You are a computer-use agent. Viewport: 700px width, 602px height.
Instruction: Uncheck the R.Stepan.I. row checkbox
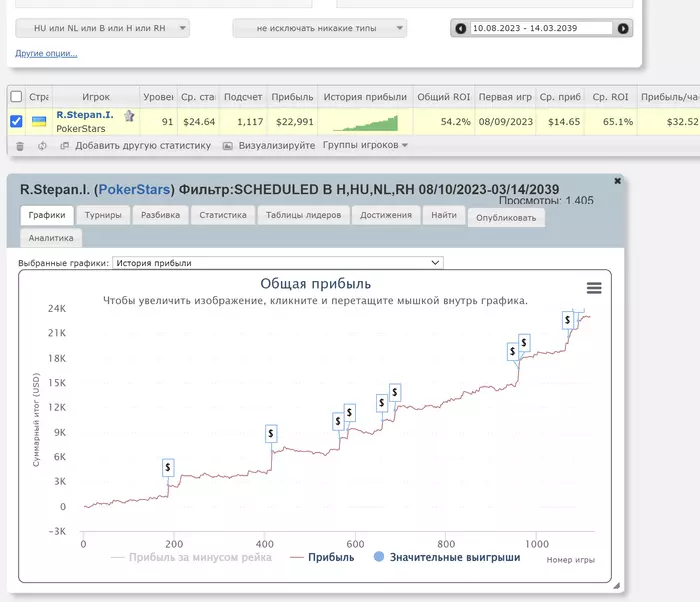[16, 121]
